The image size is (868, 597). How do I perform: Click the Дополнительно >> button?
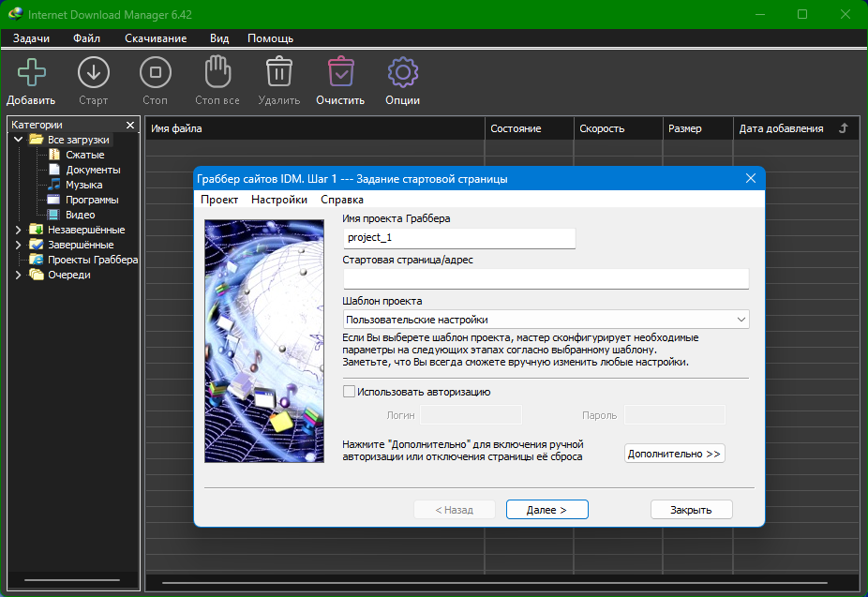[x=674, y=454]
